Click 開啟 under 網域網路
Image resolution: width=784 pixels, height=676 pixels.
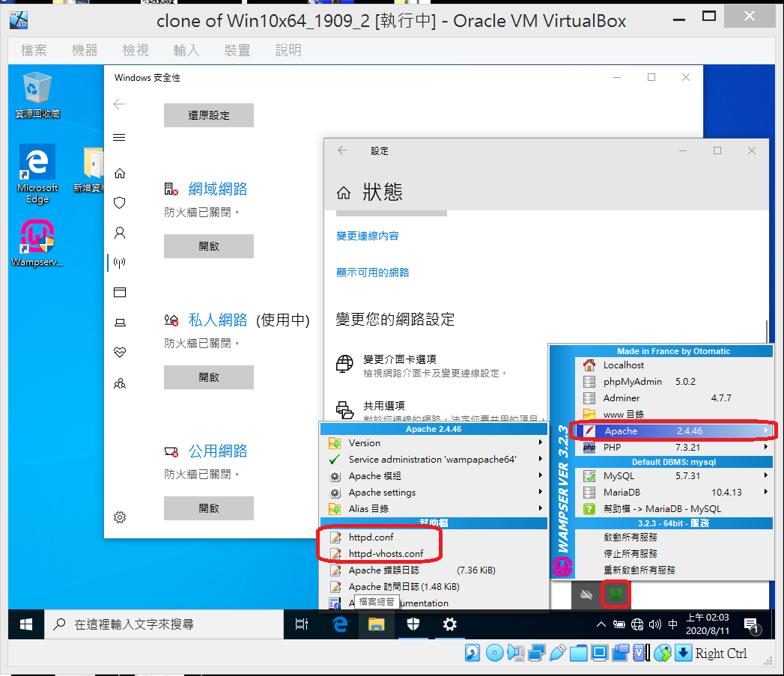[208, 246]
